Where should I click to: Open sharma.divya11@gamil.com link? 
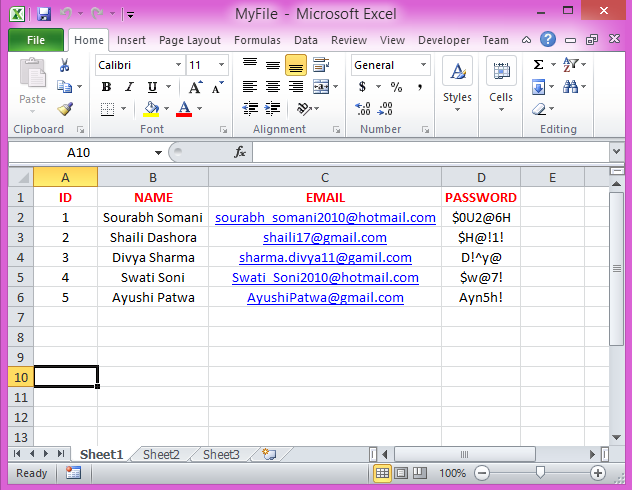[x=325, y=257]
